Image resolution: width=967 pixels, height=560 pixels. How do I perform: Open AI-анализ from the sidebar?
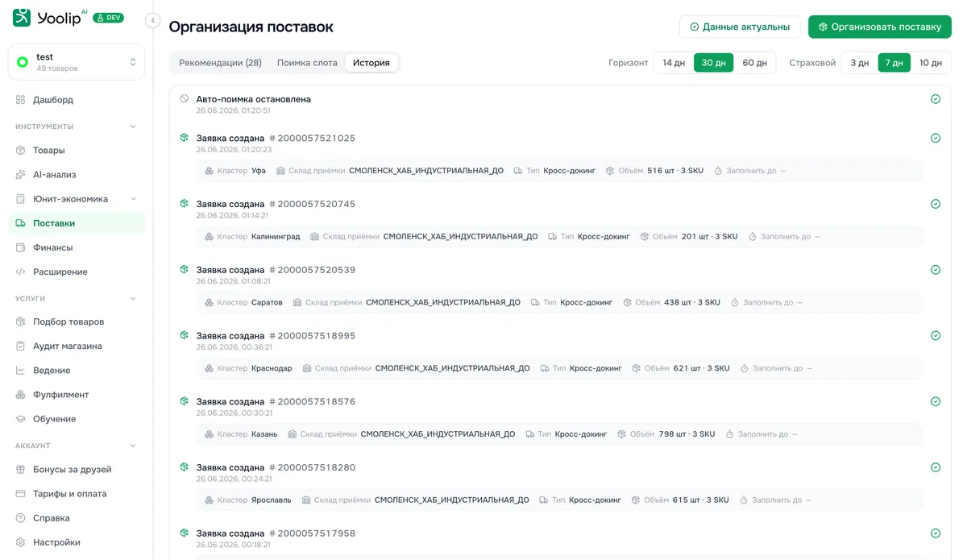77,175
